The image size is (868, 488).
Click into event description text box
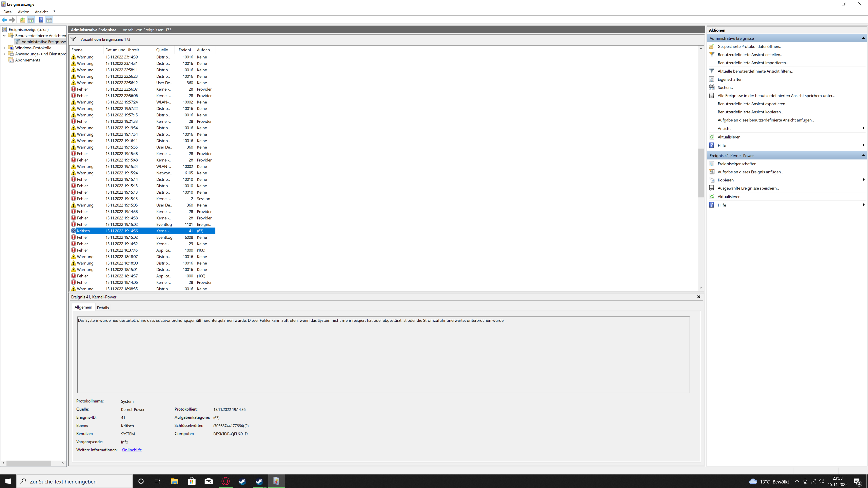pyautogui.click(x=383, y=355)
